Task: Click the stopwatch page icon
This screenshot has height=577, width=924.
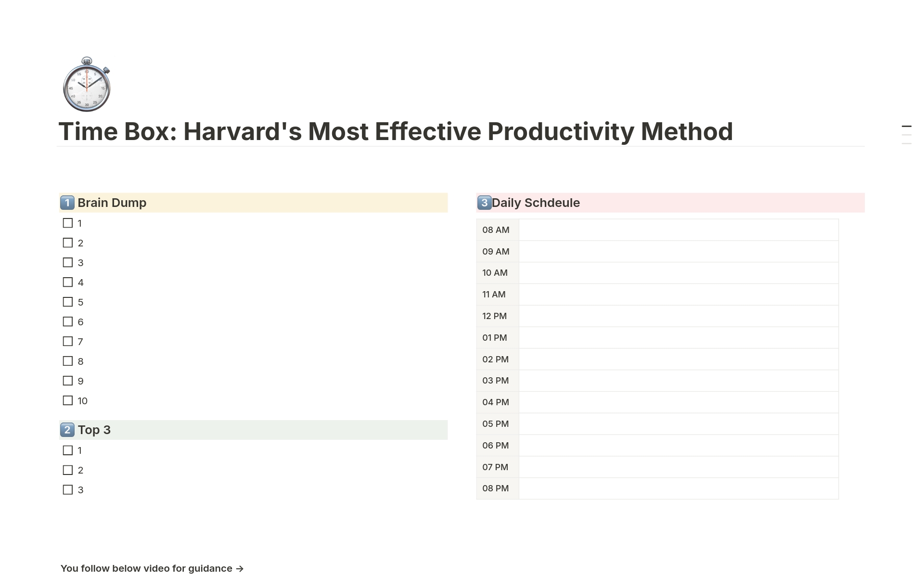Action: 87,85
